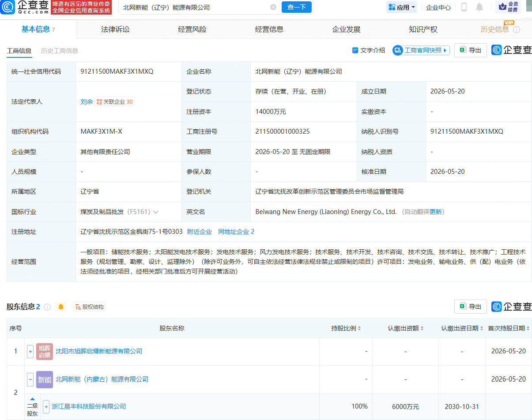Click 企查查 logo beside 工商信息 export
The width and height of the screenshot is (532, 420).
[x=512, y=50]
